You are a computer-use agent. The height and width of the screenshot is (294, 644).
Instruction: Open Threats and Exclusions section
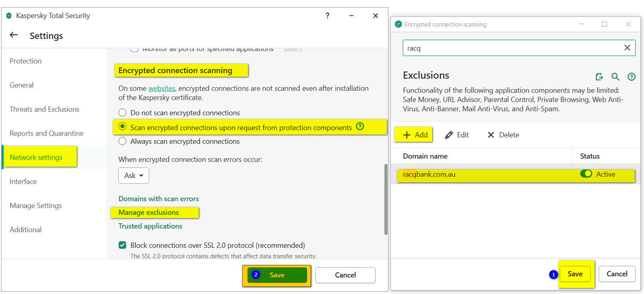(45, 109)
